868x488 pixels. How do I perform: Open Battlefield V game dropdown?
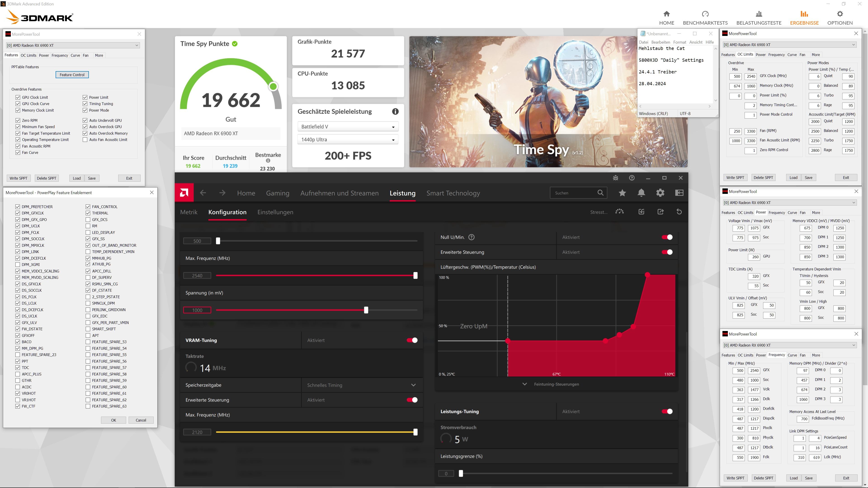(x=348, y=127)
